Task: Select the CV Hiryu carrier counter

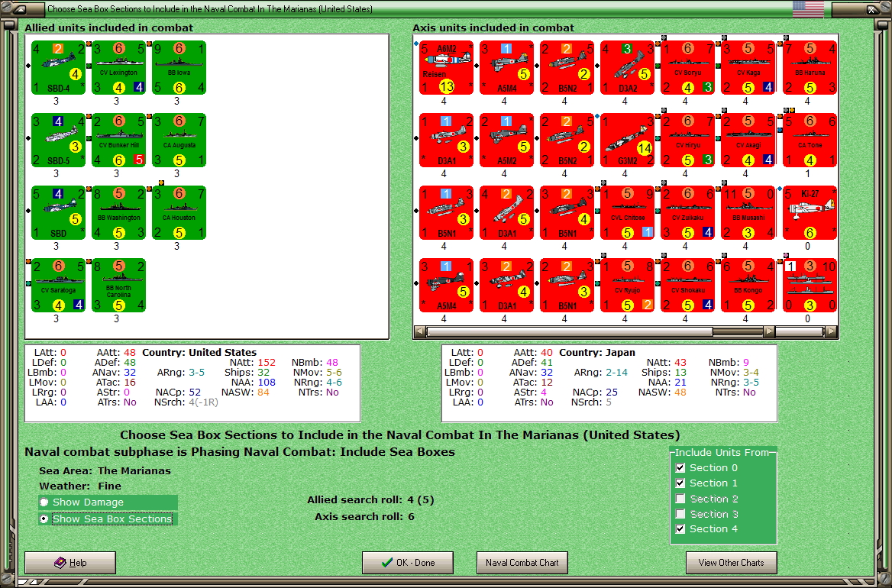Action: [x=688, y=141]
